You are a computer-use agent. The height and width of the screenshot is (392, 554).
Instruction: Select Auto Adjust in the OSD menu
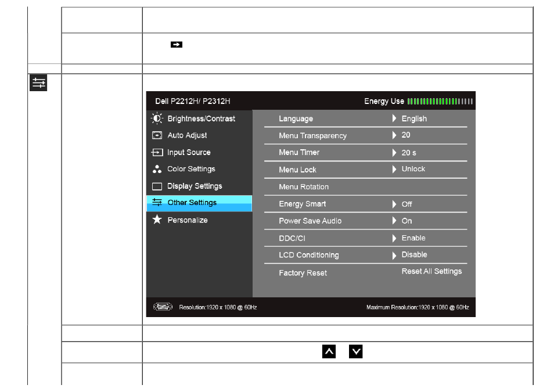pyautogui.click(x=200, y=135)
